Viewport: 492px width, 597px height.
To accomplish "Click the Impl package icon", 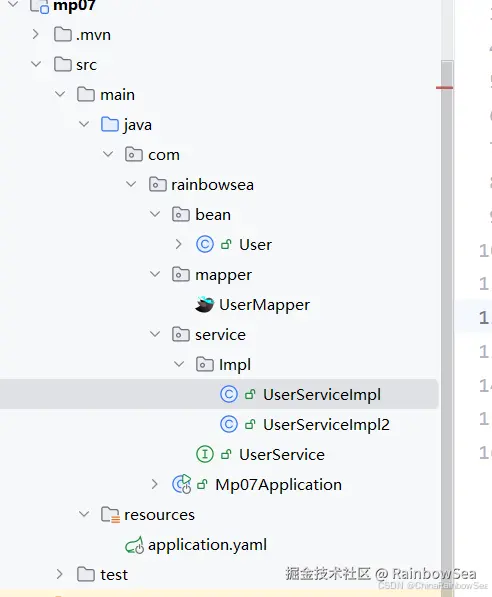I will pos(205,364).
